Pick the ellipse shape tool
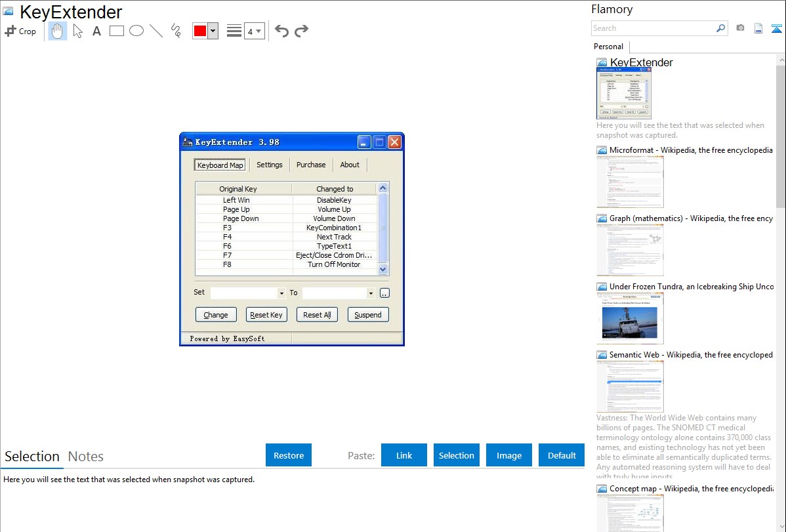Image resolution: width=786 pixels, height=532 pixels. pos(136,31)
